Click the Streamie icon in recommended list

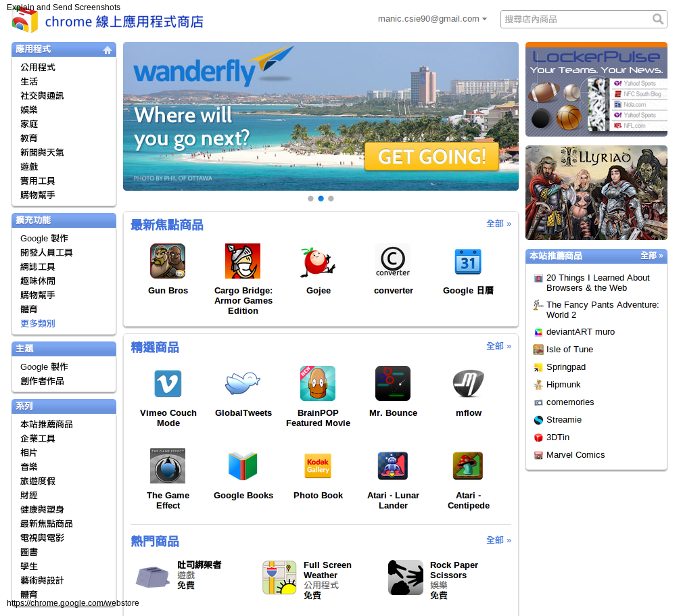click(x=538, y=420)
